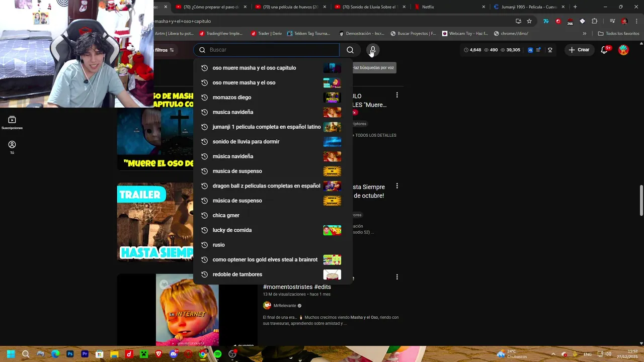The image size is (644, 362).
Task: Show hidden system tray icons chevron
Action: pos(553,354)
